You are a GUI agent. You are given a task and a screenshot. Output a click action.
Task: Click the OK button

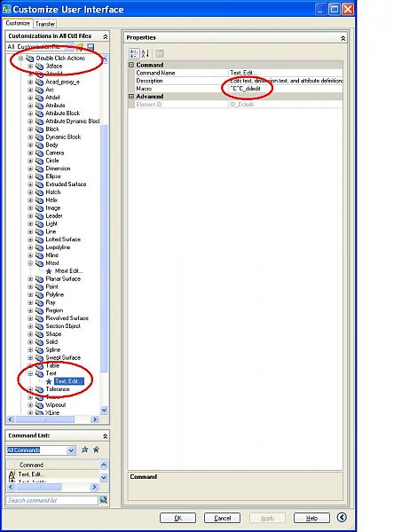click(x=177, y=518)
